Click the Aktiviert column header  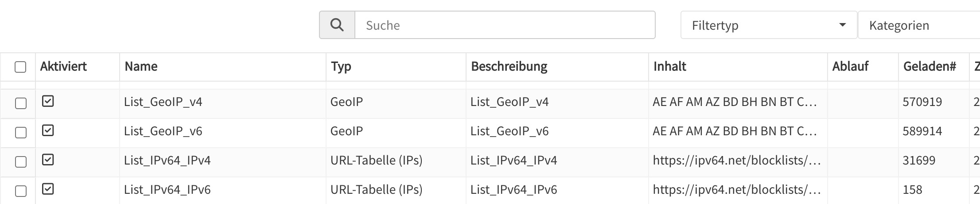[63, 67]
